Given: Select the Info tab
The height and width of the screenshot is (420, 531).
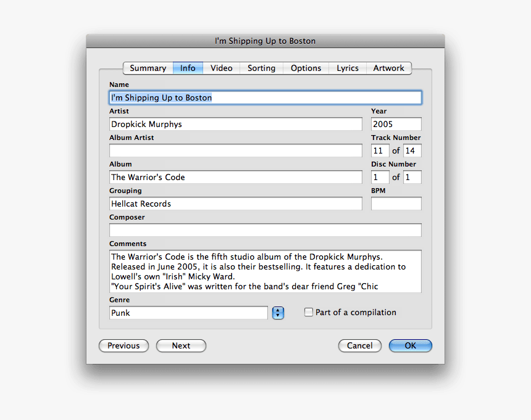Looking at the screenshot, I should (188, 68).
